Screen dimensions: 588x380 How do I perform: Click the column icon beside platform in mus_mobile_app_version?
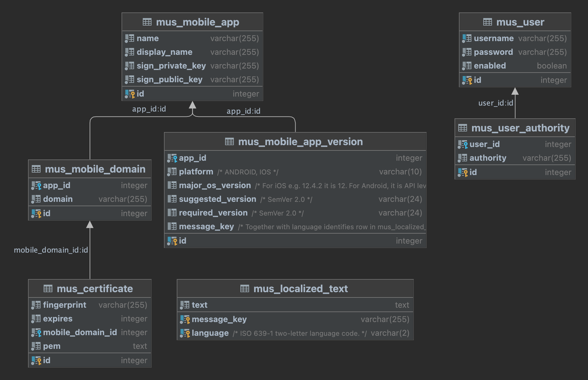172,171
